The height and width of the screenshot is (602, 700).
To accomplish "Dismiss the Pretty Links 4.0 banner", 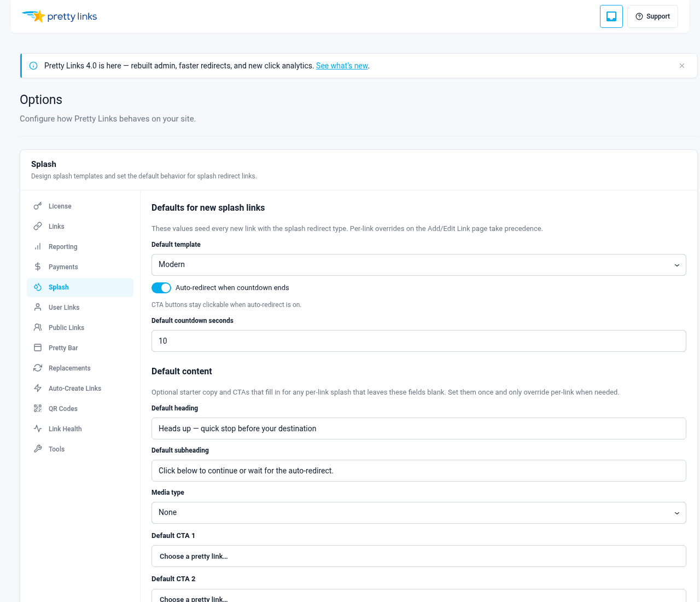I will 682,66.
